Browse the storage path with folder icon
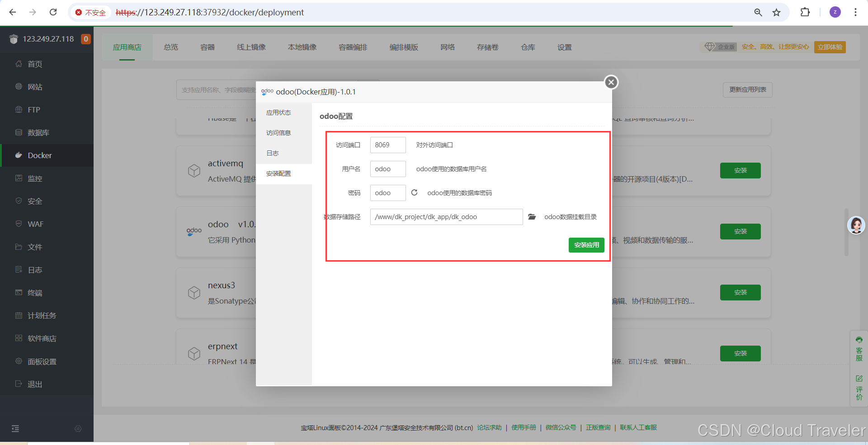This screenshot has height=445, width=868. click(x=532, y=217)
